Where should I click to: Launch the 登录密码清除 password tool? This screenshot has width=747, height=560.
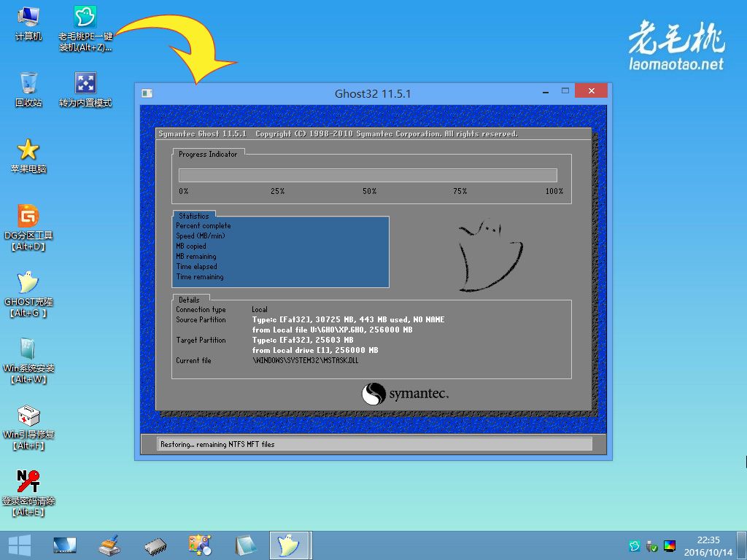pos(28,482)
